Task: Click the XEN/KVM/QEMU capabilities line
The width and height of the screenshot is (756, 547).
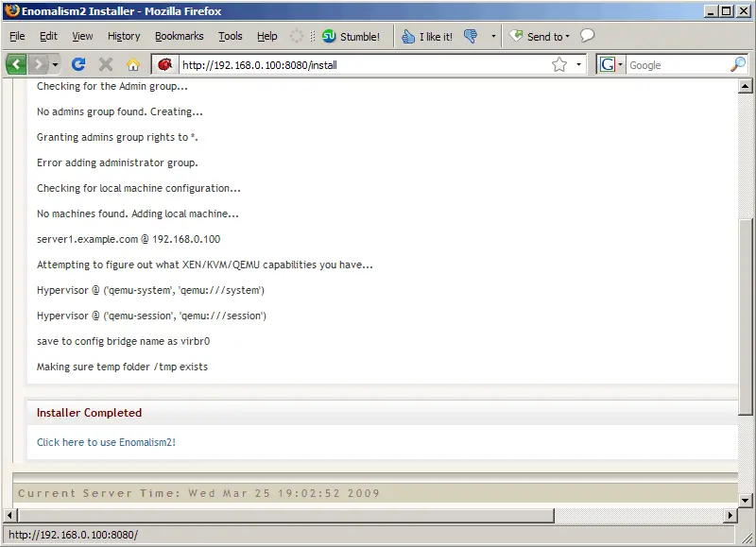Action: 204,265
